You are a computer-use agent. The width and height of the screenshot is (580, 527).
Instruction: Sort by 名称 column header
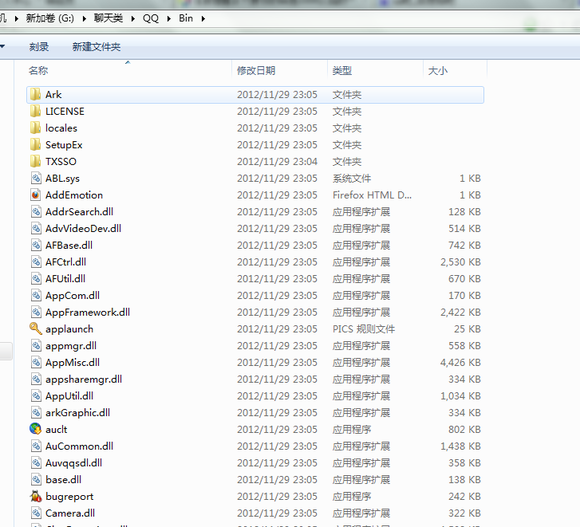(38, 71)
